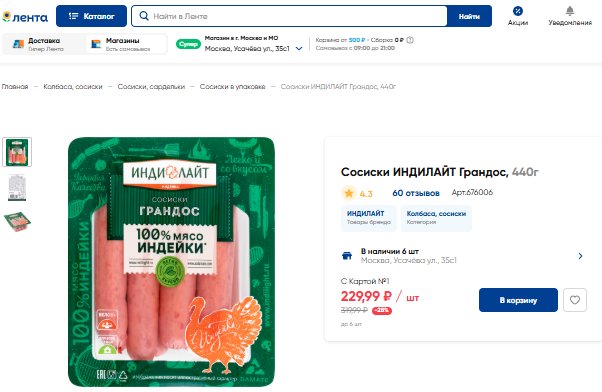The image size is (602, 392).
Task: Add item with В корзину button
Action: point(518,300)
